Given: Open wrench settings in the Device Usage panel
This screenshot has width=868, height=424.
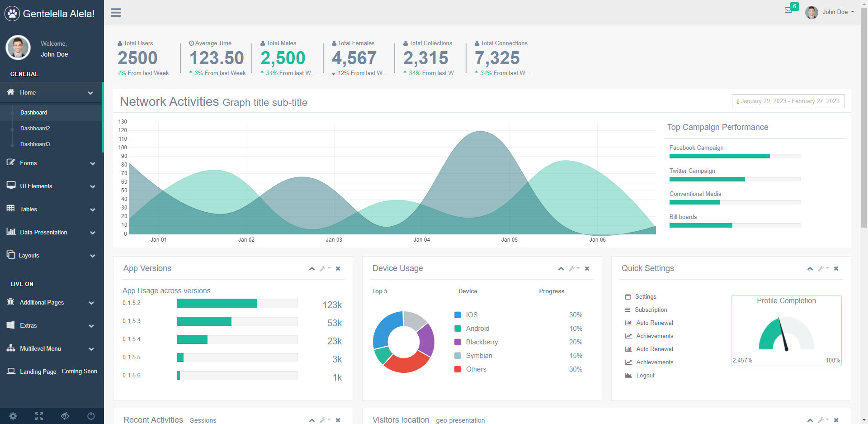Looking at the screenshot, I should (x=572, y=269).
